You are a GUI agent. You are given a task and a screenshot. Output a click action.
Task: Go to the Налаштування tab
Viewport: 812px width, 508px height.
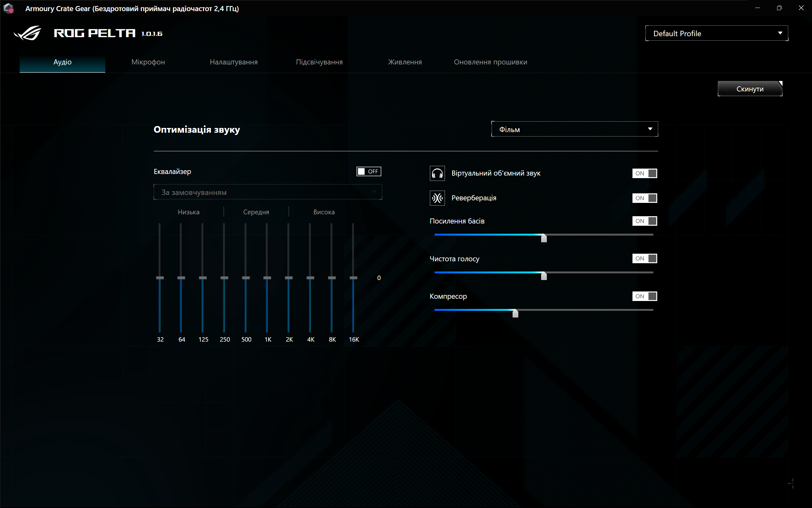click(233, 62)
